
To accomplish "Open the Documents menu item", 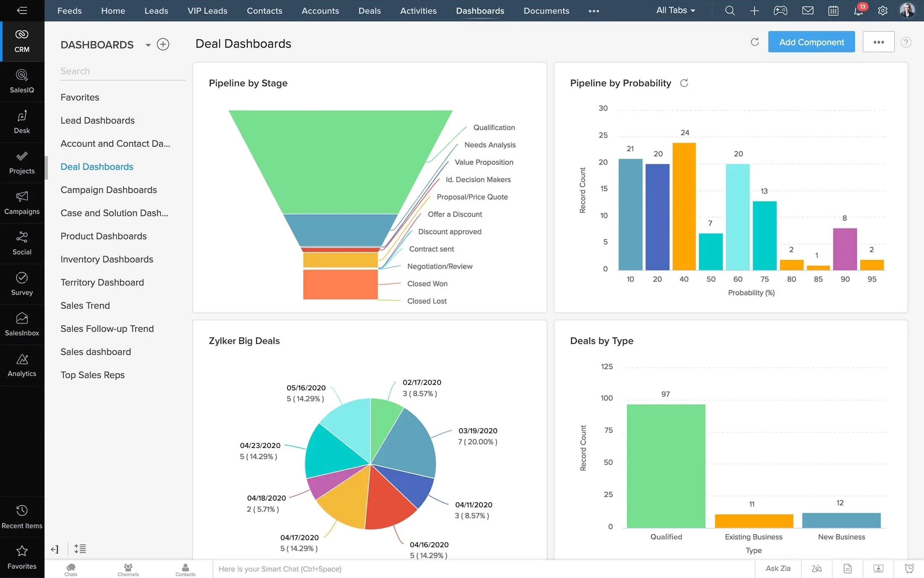I will 546,11.
